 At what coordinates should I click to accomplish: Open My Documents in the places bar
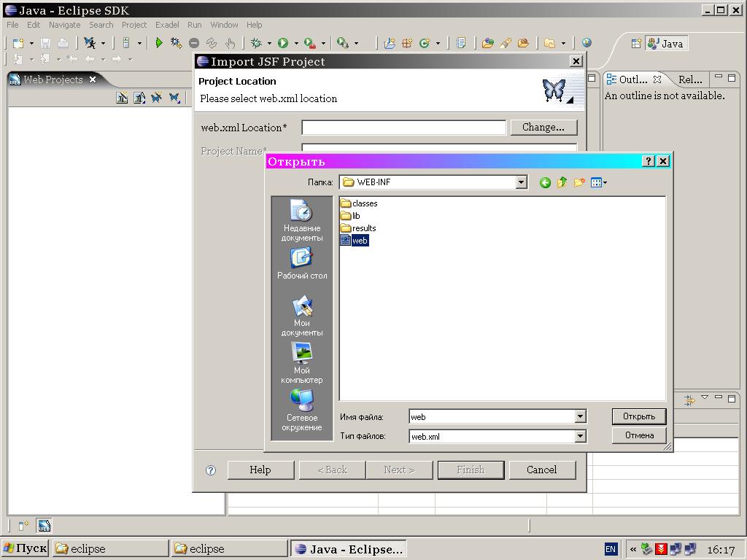301,316
